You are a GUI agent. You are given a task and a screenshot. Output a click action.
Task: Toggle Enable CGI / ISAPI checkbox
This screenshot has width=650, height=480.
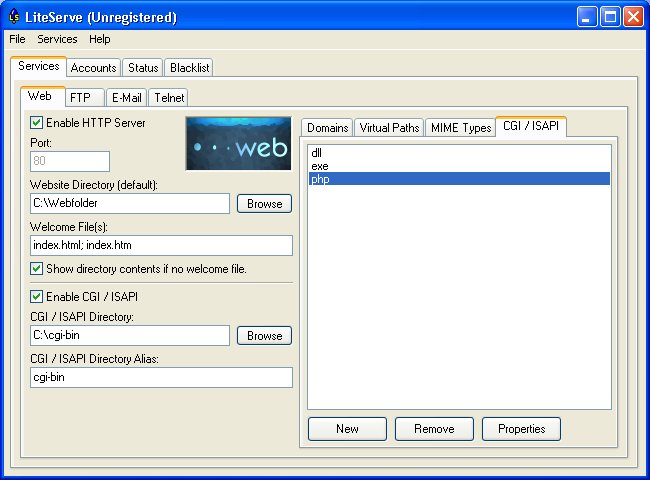(x=36, y=296)
